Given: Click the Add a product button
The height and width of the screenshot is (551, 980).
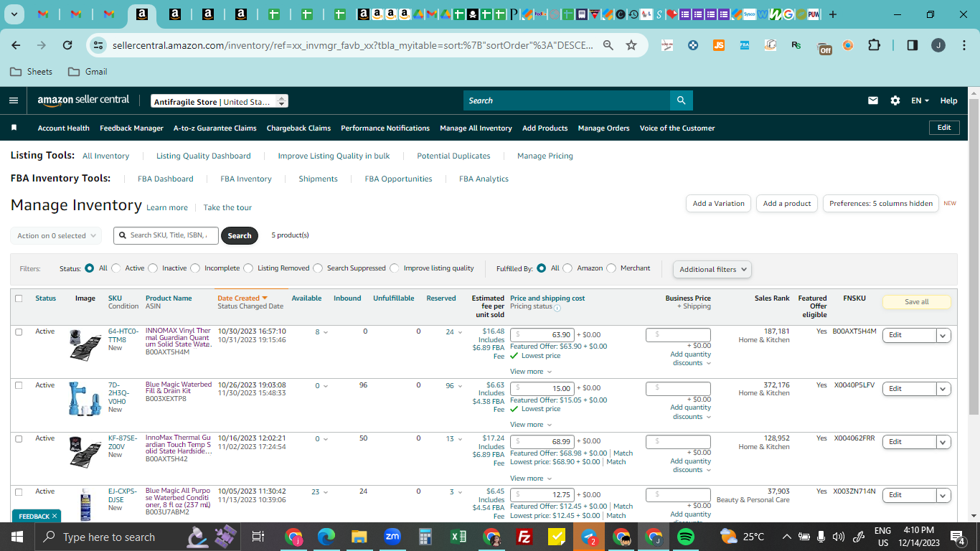Looking at the screenshot, I should point(787,203).
